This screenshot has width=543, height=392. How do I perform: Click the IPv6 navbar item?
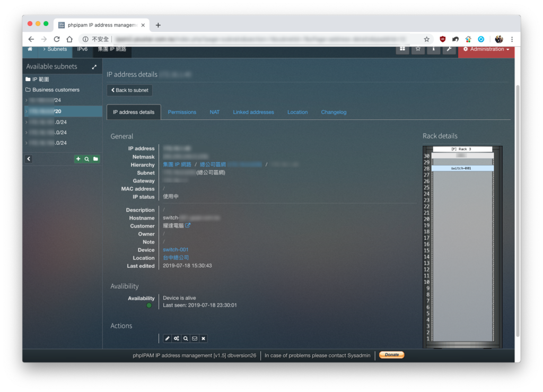click(82, 49)
